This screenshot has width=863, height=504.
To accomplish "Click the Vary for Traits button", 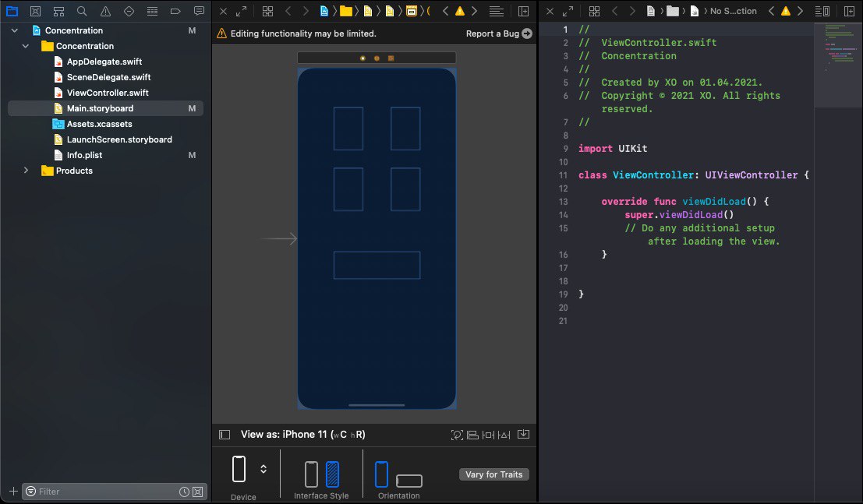I will [x=494, y=474].
